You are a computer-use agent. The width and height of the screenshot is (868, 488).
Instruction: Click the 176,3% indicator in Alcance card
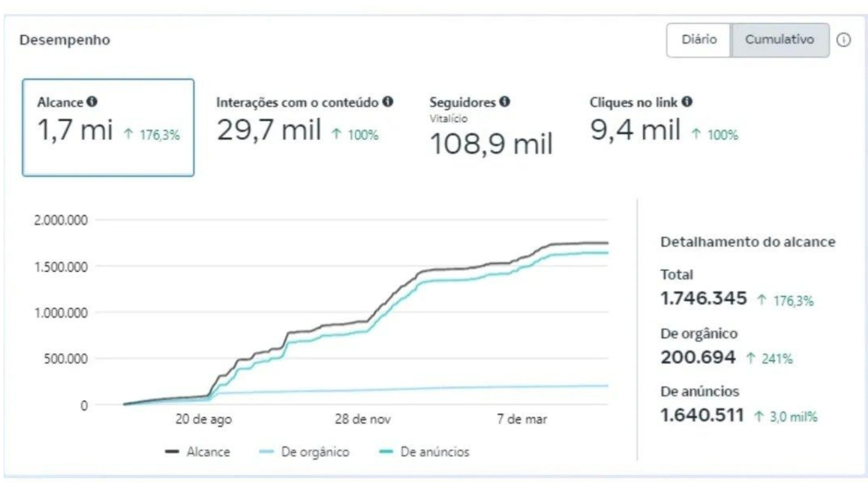point(151,134)
